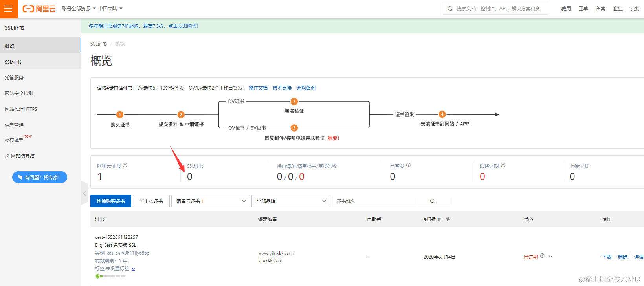Screen dimensions: 644x286
Task: Sort by 到期时间 column arrows
Action: point(448,219)
